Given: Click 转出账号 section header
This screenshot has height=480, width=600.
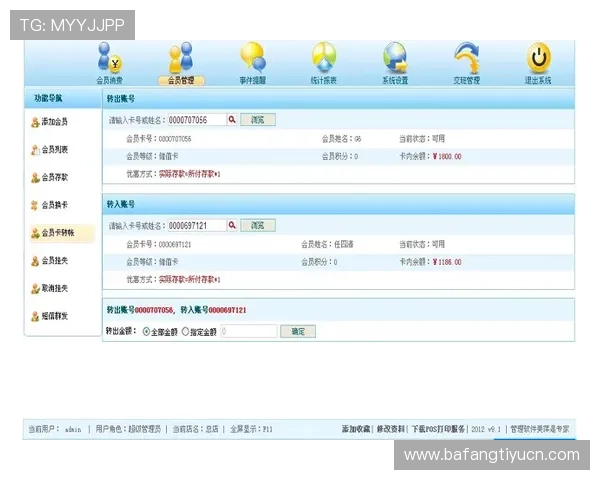Looking at the screenshot, I should (338, 99).
